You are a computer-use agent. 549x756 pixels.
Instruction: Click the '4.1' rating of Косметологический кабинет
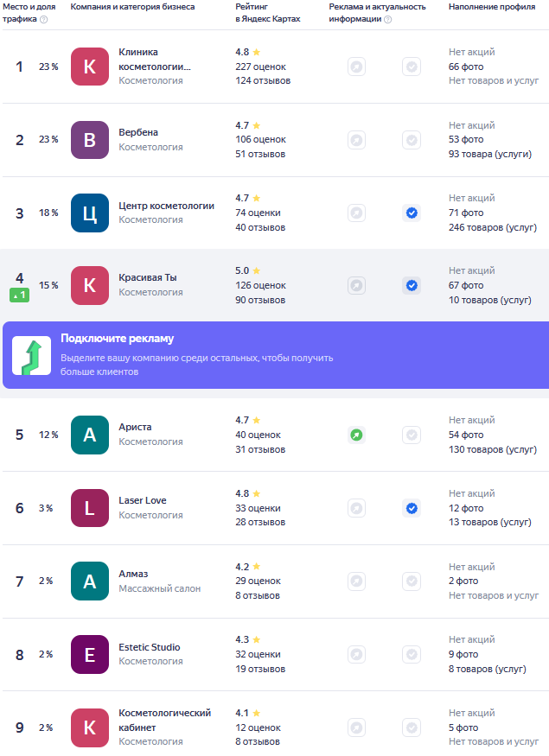tap(242, 713)
